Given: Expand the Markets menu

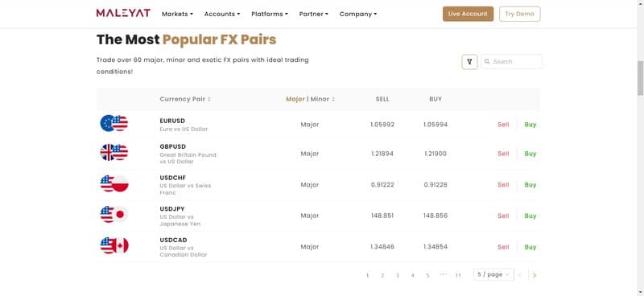Looking at the screenshot, I should (177, 14).
